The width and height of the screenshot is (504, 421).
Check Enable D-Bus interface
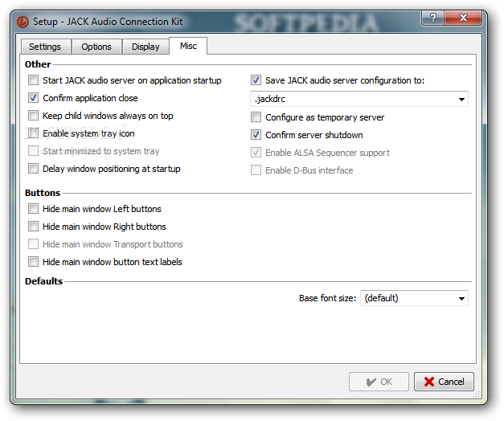pyautogui.click(x=256, y=170)
